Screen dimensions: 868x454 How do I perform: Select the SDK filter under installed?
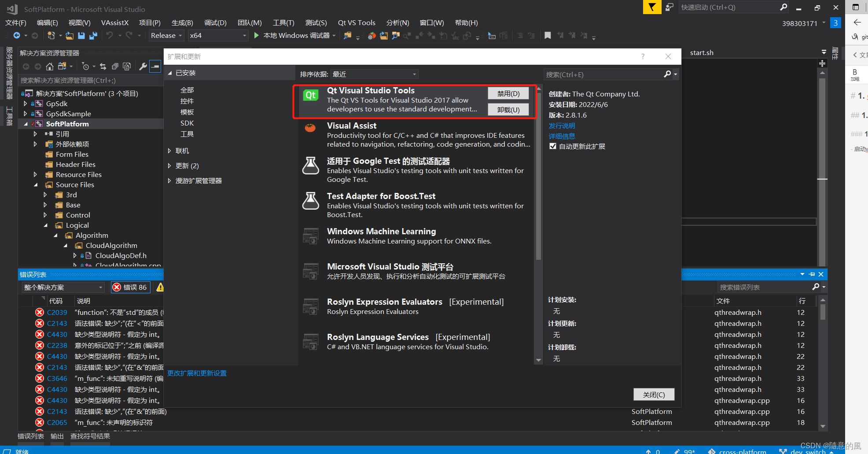coord(187,123)
